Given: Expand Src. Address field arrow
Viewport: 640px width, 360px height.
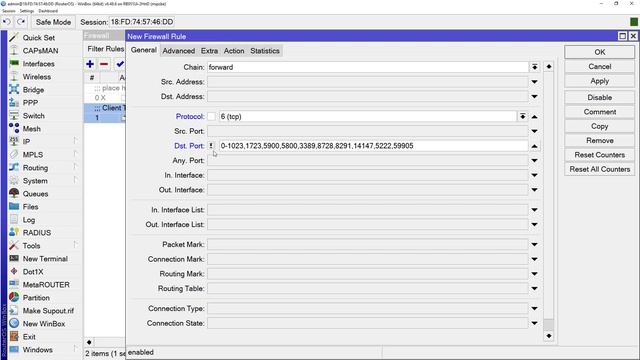Looking at the screenshot, I should coord(534,82).
